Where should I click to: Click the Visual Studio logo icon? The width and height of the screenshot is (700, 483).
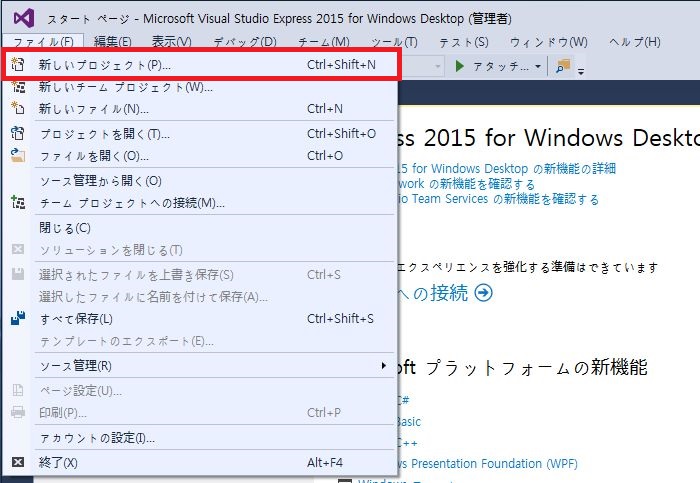[24, 18]
